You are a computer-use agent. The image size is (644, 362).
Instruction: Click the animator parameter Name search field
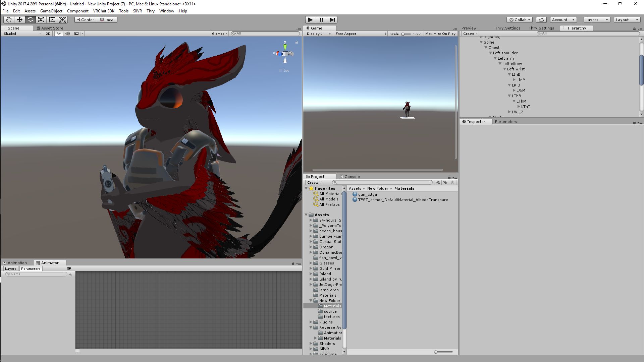click(x=36, y=274)
